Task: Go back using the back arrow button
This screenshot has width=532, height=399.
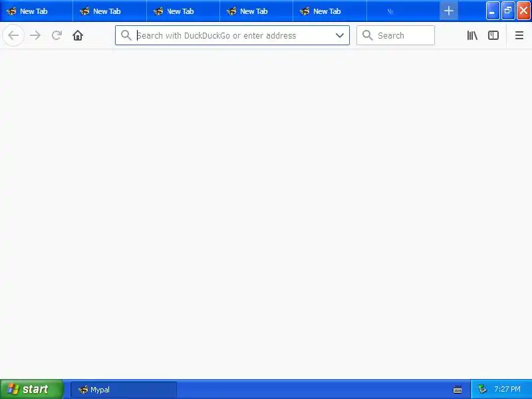Action: (x=13, y=35)
